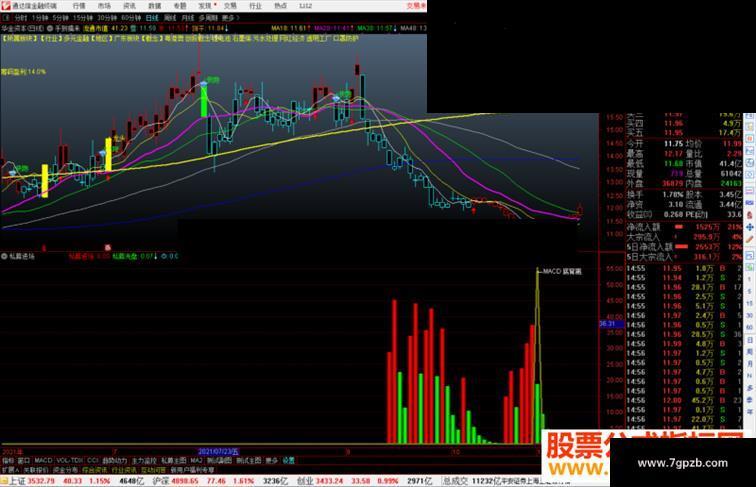Open the 交易 menu in top bar
The image size is (756, 487).
click(230, 6)
